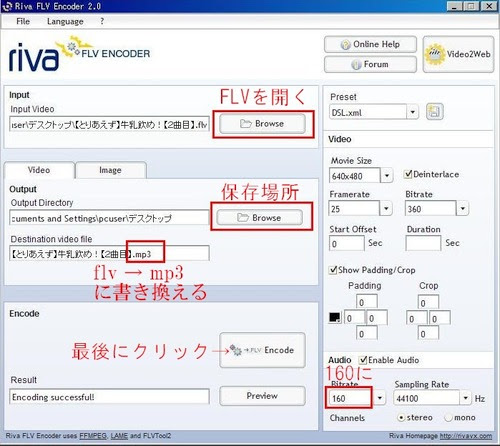Click the left Padding value field
The width and height of the screenshot is (500, 446).
coord(355,318)
